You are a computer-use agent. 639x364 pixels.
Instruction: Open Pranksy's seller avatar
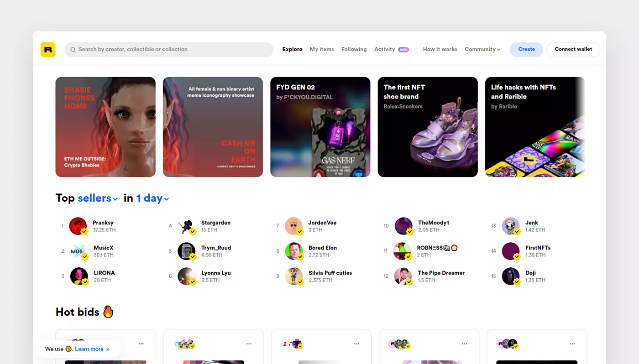[78, 226]
